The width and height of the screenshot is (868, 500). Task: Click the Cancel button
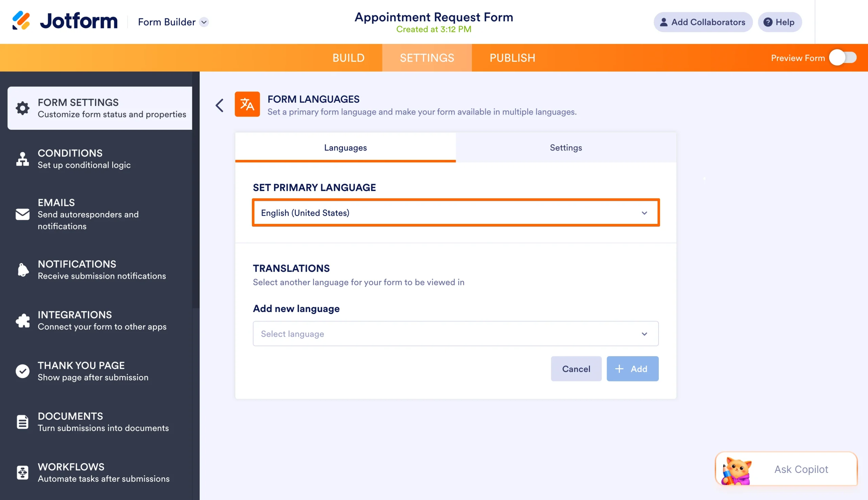[x=576, y=369]
